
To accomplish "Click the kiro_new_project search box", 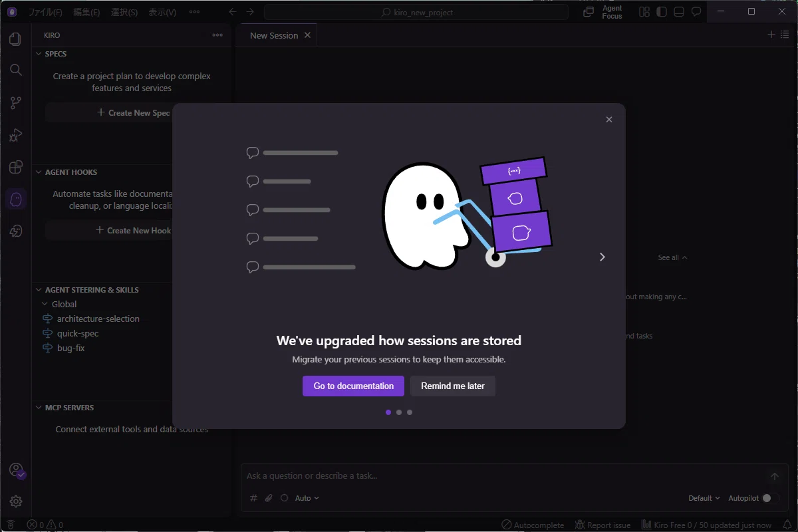I will tap(416, 12).
